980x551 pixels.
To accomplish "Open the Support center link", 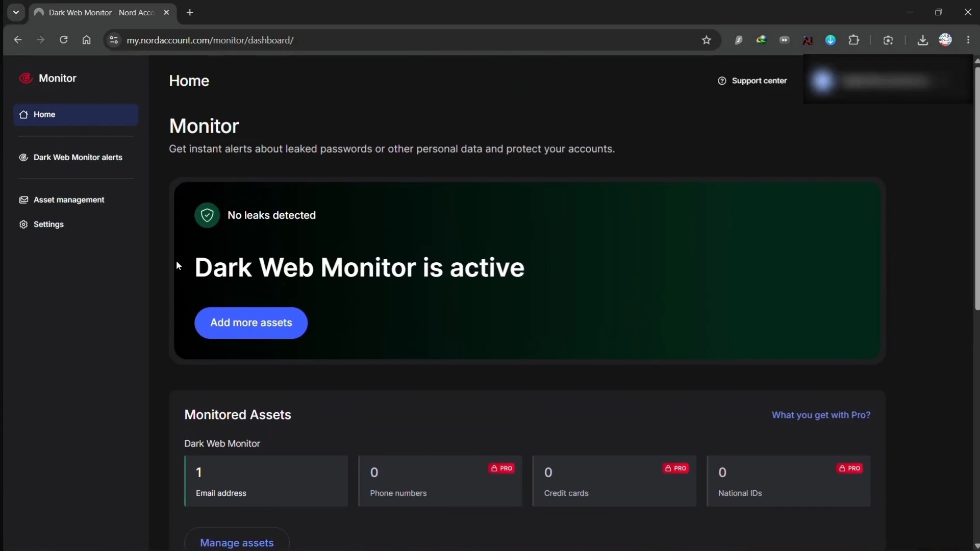I will tap(752, 81).
